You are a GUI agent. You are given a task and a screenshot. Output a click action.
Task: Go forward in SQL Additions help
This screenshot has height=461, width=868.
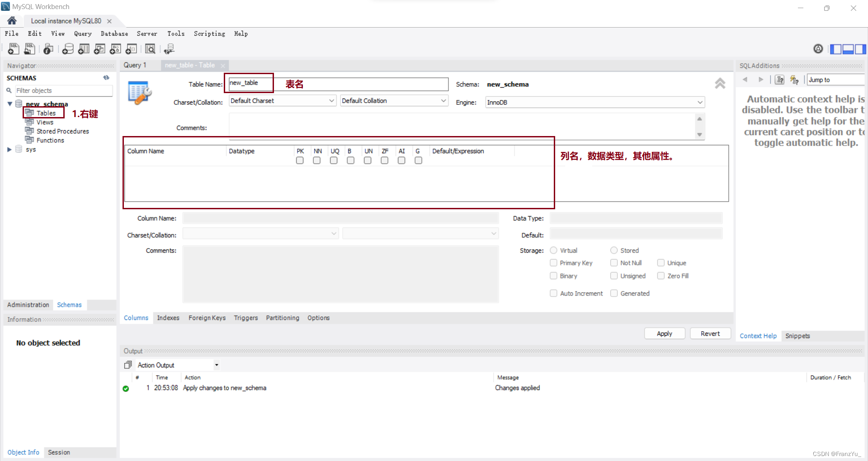pyautogui.click(x=761, y=80)
